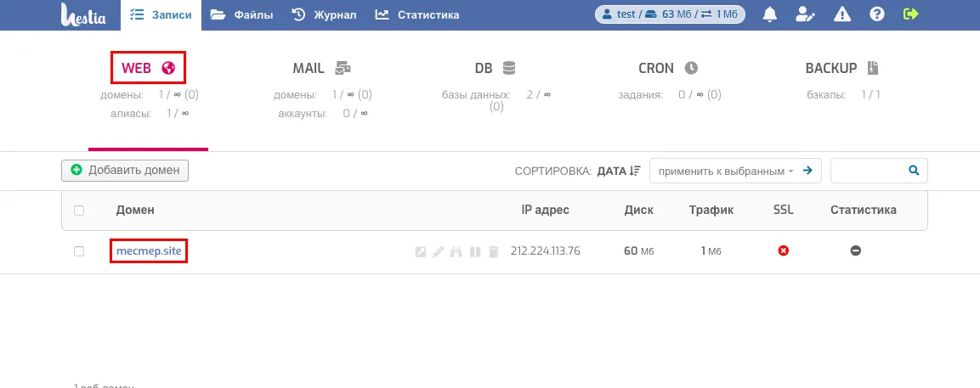The height and width of the screenshot is (388, 980).
Task: Click the IP адрес column header
Action: [545, 210]
